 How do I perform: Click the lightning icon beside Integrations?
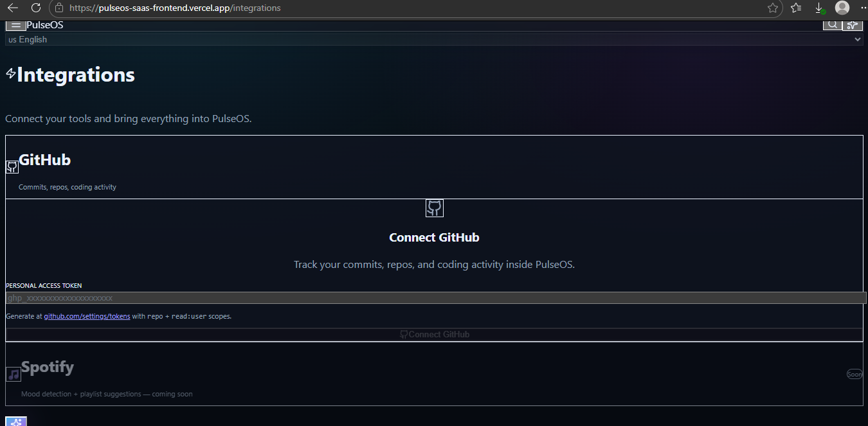[x=10, y=74]
